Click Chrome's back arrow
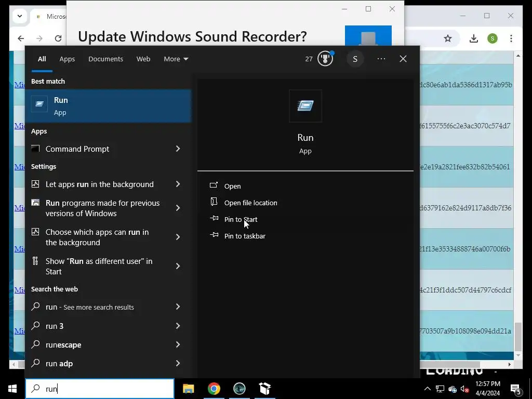The image size is (532, 399). point(21,38)
